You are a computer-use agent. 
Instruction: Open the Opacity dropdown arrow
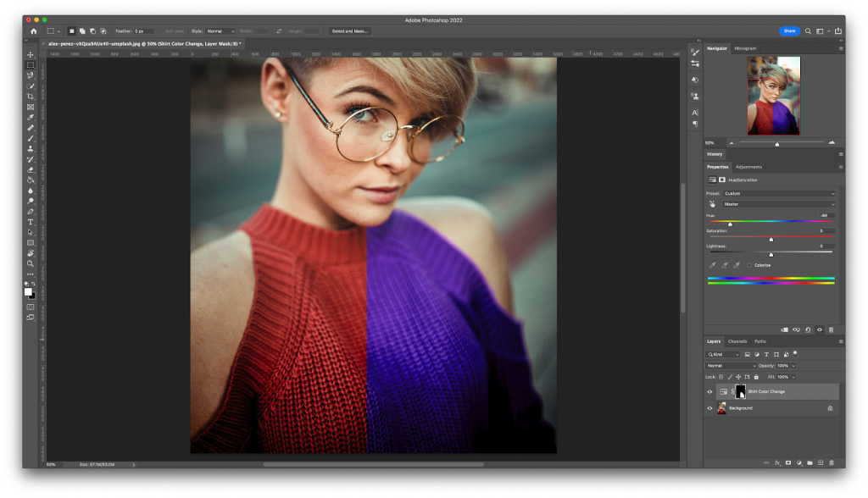pyautogui.click(x=793, y=366)
